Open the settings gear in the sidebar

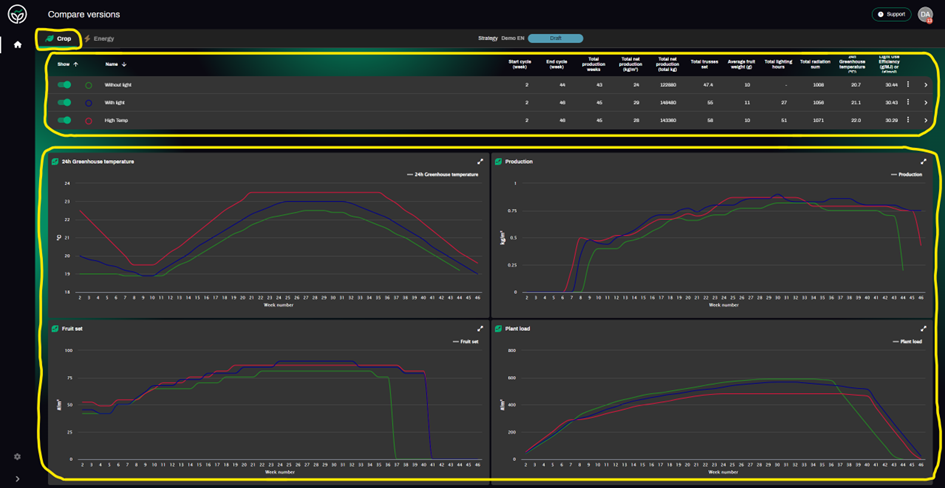coord(17,457)
